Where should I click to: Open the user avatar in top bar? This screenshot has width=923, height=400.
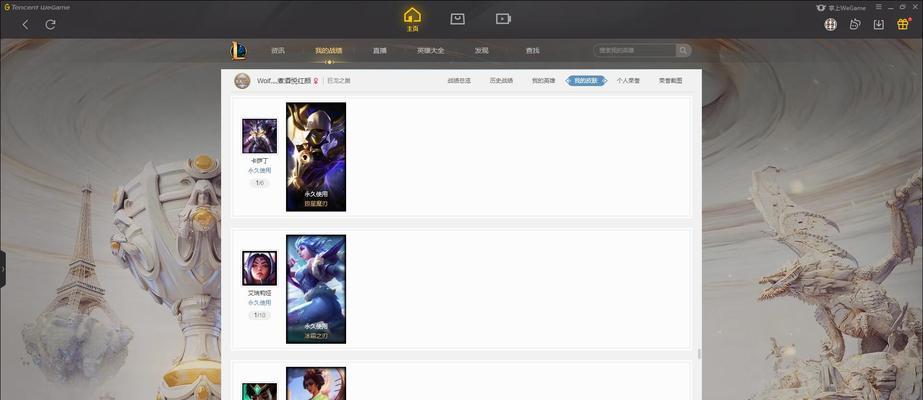tap(831, 24)
